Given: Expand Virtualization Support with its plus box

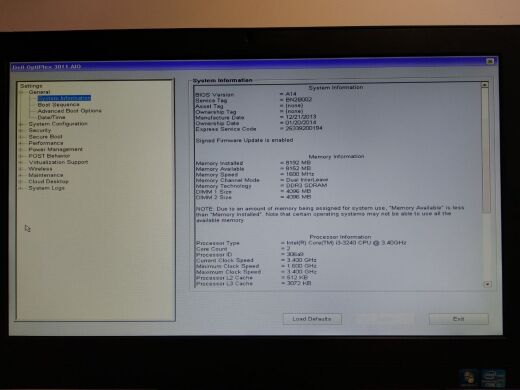Looking at the screenshot, I should 21,162.
